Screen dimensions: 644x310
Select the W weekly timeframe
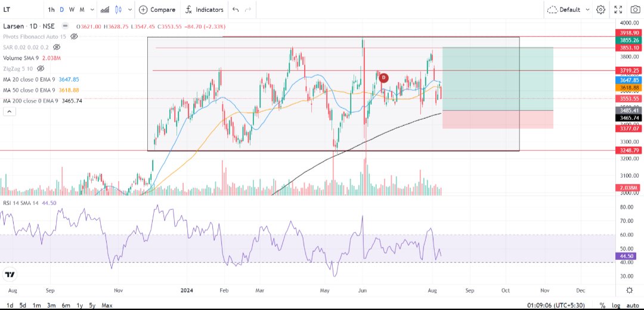(x=72, y=10)
